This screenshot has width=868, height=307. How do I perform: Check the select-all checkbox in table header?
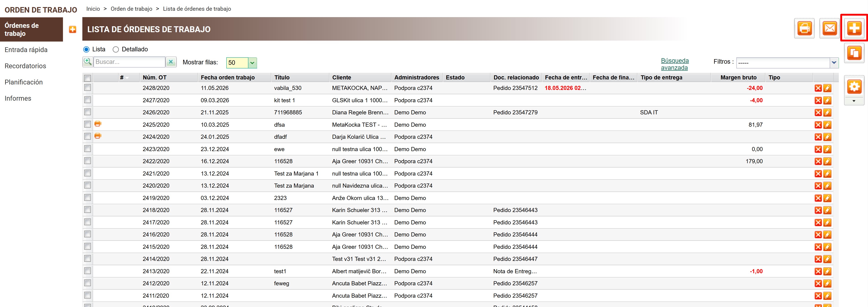[x=88, y=78]
